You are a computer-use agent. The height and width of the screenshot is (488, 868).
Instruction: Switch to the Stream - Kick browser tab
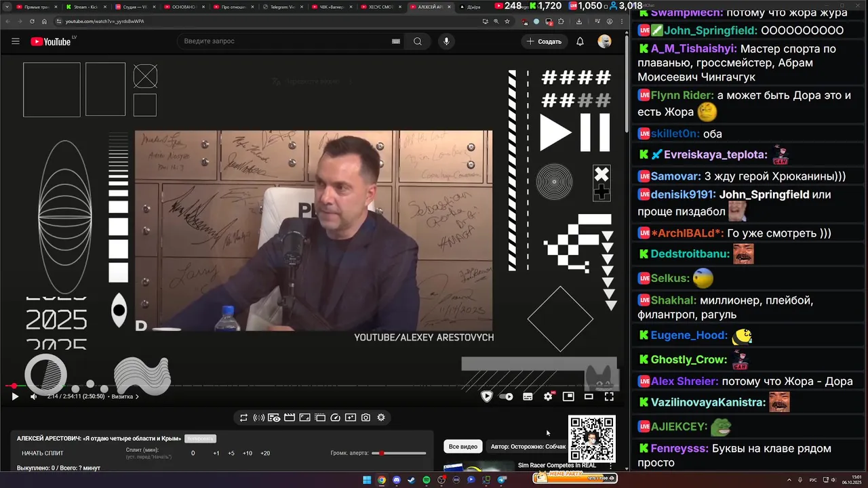click(x=85, y=7)
